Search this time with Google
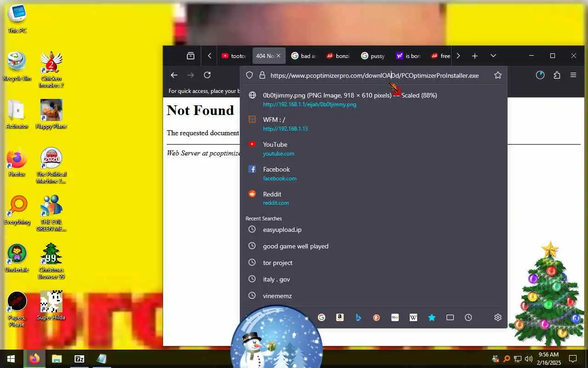Viewport: 588px width, 368px height. point(322,317)
